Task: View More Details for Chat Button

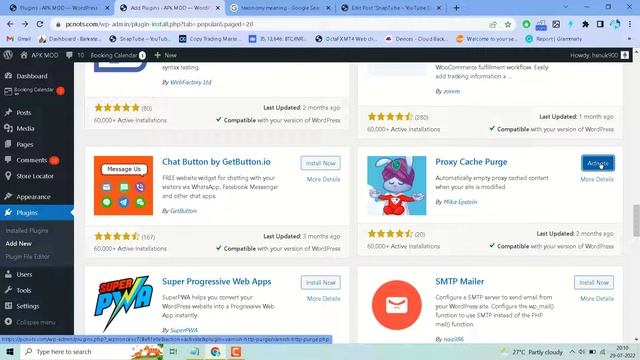Action: (323, 179)
